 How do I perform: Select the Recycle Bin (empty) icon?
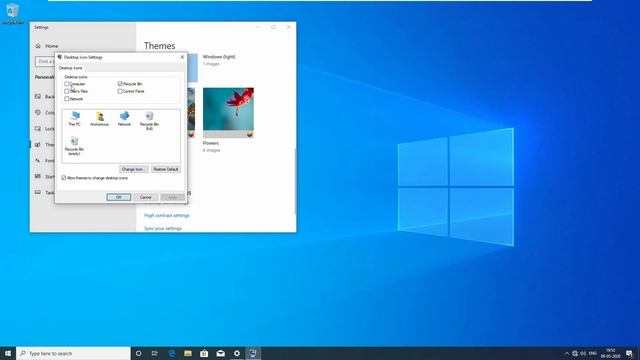click(74, 146)
